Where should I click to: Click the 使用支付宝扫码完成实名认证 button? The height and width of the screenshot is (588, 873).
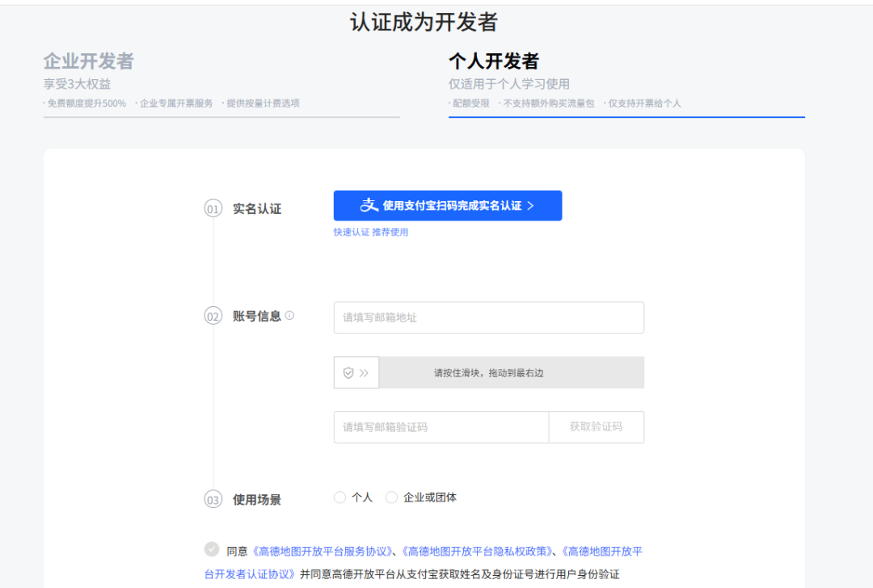click(447, 205)
